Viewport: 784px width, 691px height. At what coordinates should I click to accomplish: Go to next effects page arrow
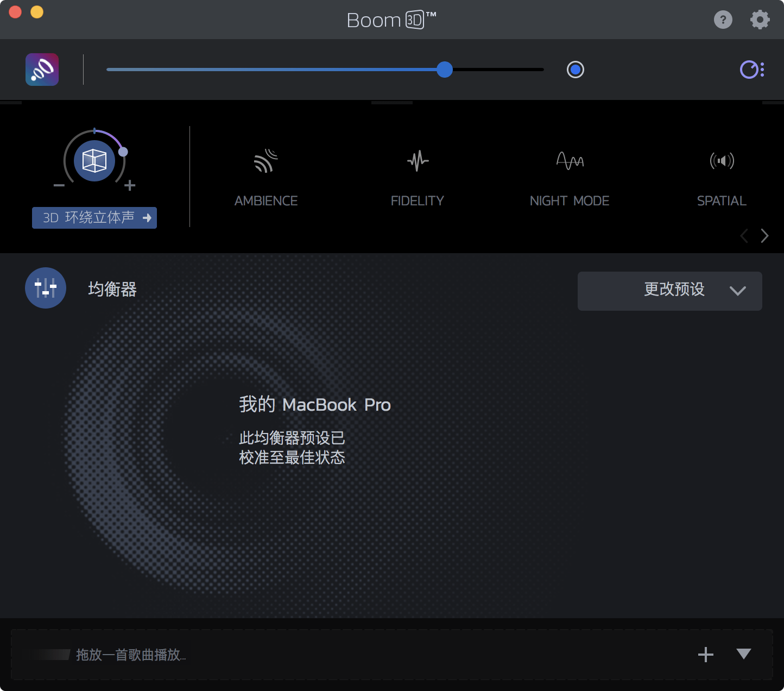point(764,236)
